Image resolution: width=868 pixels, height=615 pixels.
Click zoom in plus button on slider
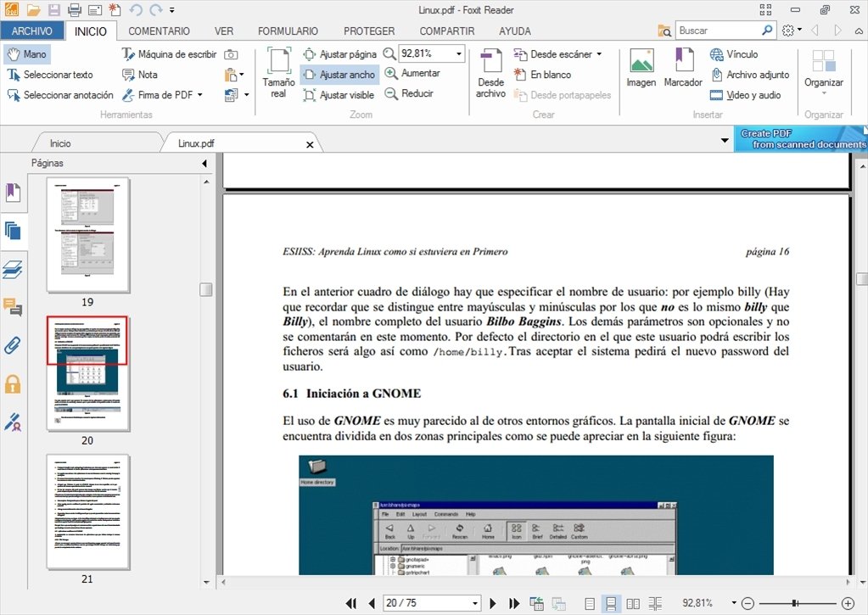tap(848, 603)
